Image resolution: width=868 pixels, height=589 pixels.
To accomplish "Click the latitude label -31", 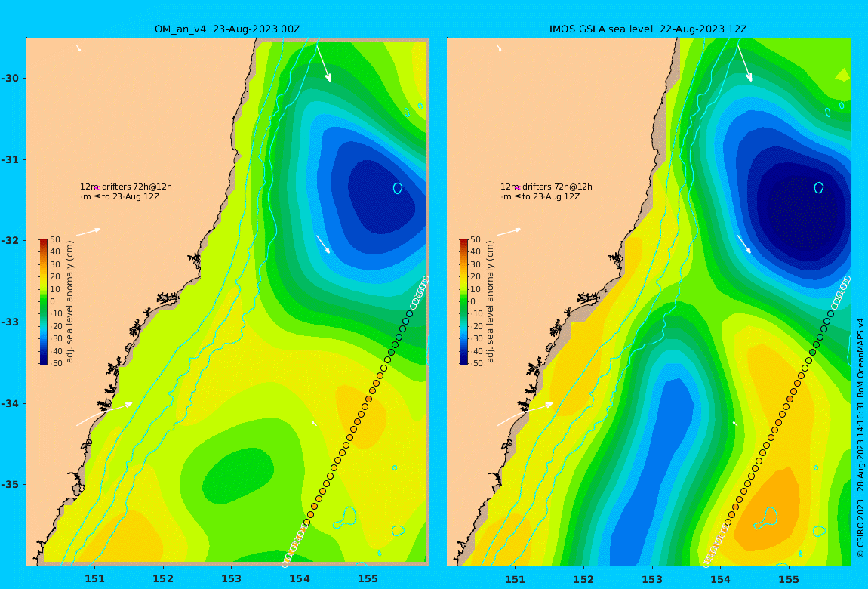I will (x=10, y=159).
